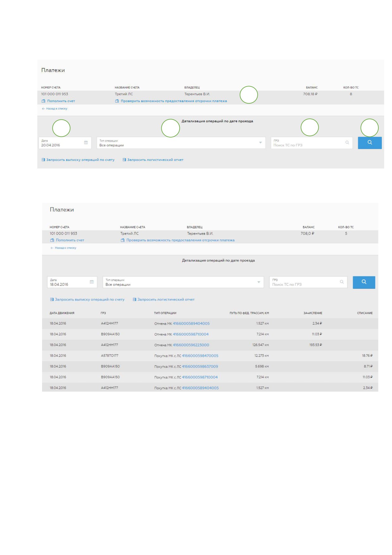The width and height of the screenshot is (392, 555).
Task: Open Отмена МК link 4166000598710004
Action: (191, 334)
